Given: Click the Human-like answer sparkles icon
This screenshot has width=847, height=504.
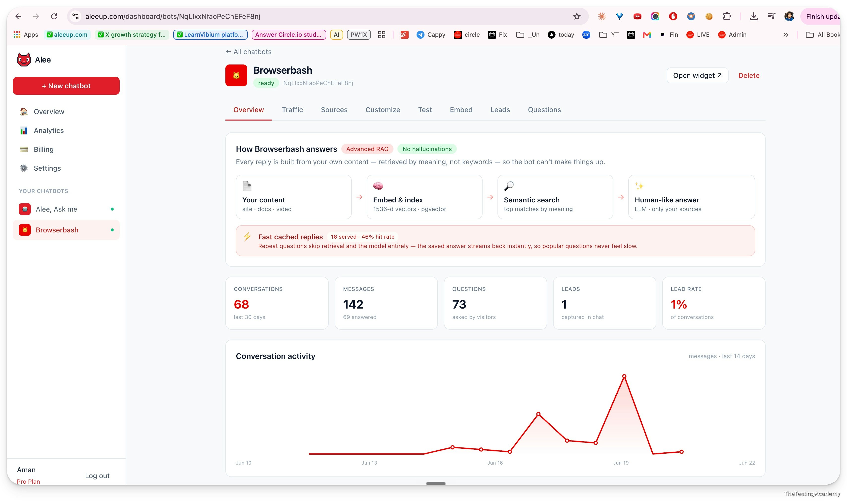Looking at the screenshot, I should [x=639, y=186].
